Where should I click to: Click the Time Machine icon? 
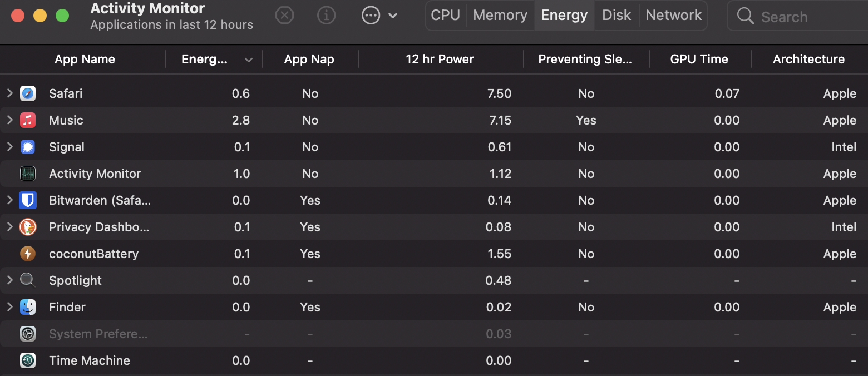point(28,360)
